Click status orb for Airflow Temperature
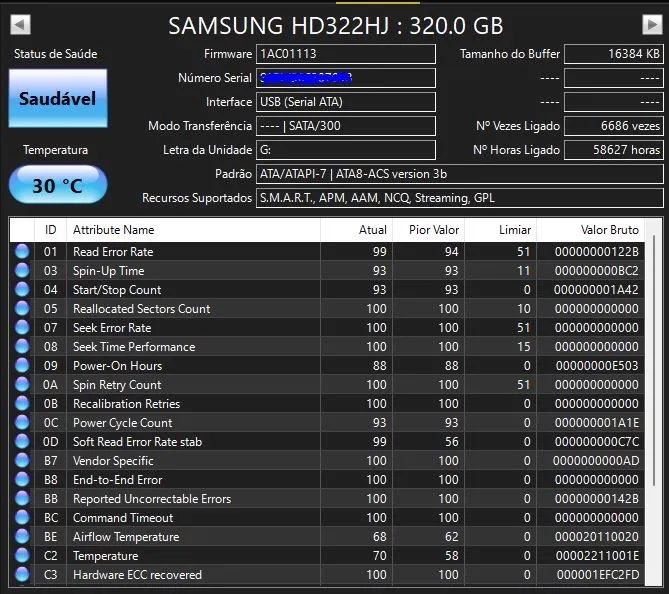The height and width of the screenshot is (594, 669). click(x=22, y=536)
